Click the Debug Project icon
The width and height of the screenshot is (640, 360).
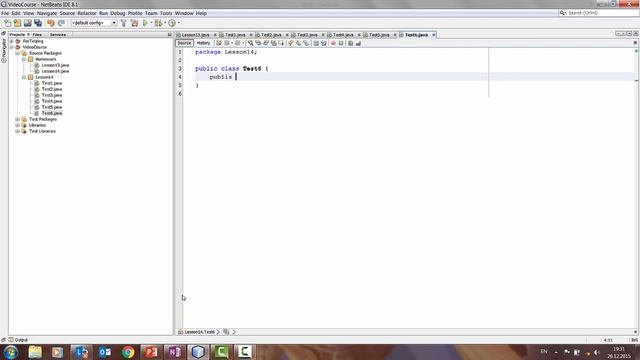158,23
